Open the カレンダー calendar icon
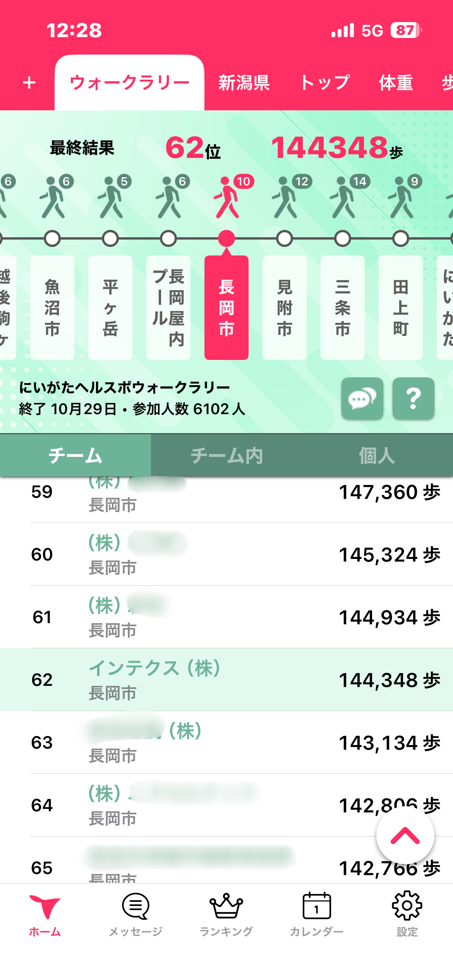This screenshot has width=453, height=980. (x=317, y=914)
